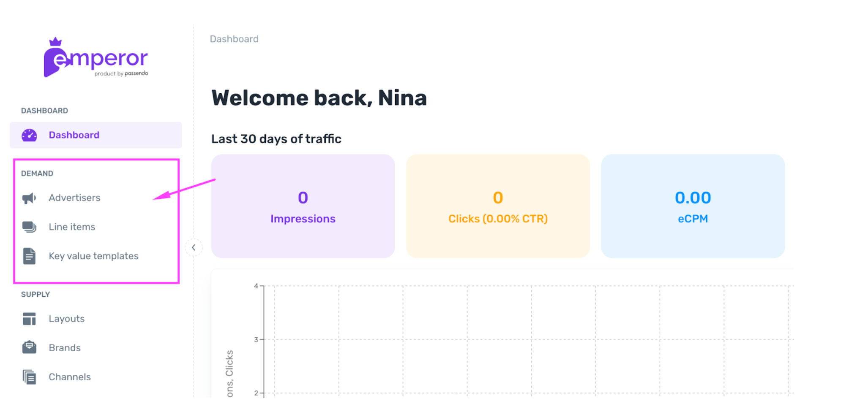Open the Brands page
This screenshot has width=868, height=420.
point(65,348)
